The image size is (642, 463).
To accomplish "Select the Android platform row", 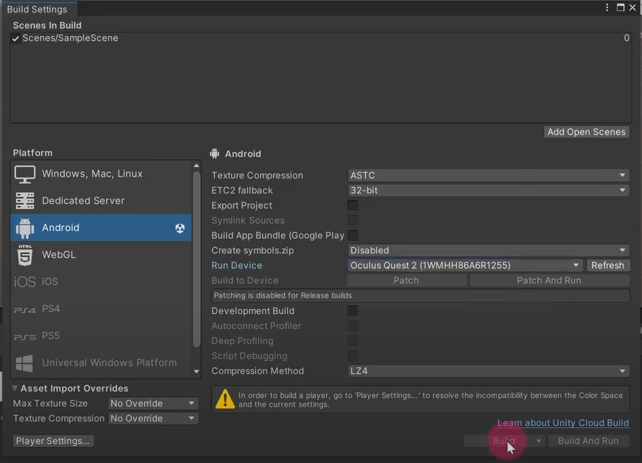I will coord(101,228).
